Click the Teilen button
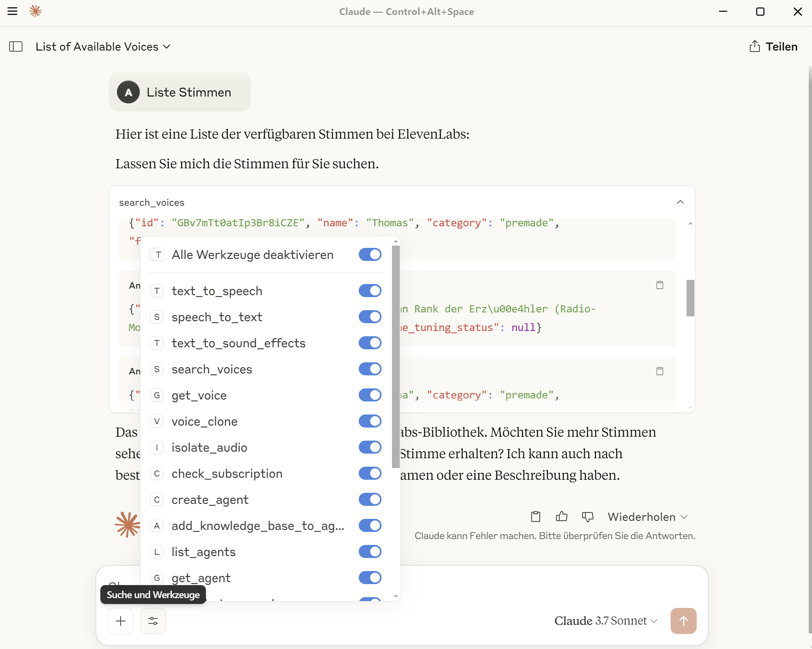The height and width of the screenshot is (649, 812). coord(773,46)
